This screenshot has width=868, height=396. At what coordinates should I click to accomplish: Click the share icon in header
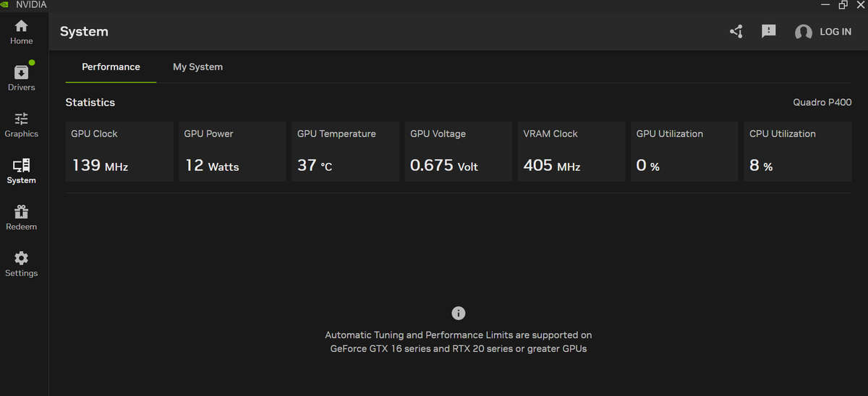736,31
